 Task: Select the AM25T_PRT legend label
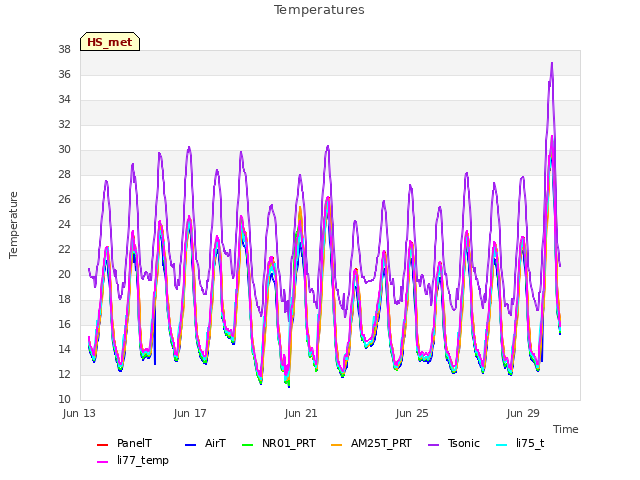pyautogui.click(x=381, y=443)
